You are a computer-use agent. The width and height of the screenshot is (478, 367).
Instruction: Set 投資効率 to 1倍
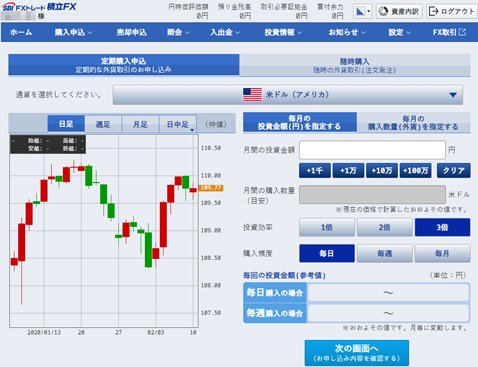click(327, 227)
